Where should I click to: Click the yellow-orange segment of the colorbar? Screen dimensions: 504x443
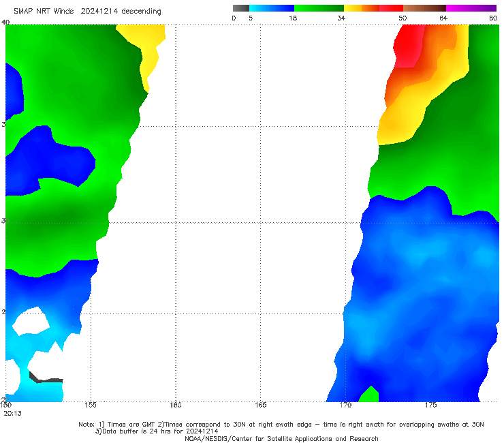pos(362,8)
